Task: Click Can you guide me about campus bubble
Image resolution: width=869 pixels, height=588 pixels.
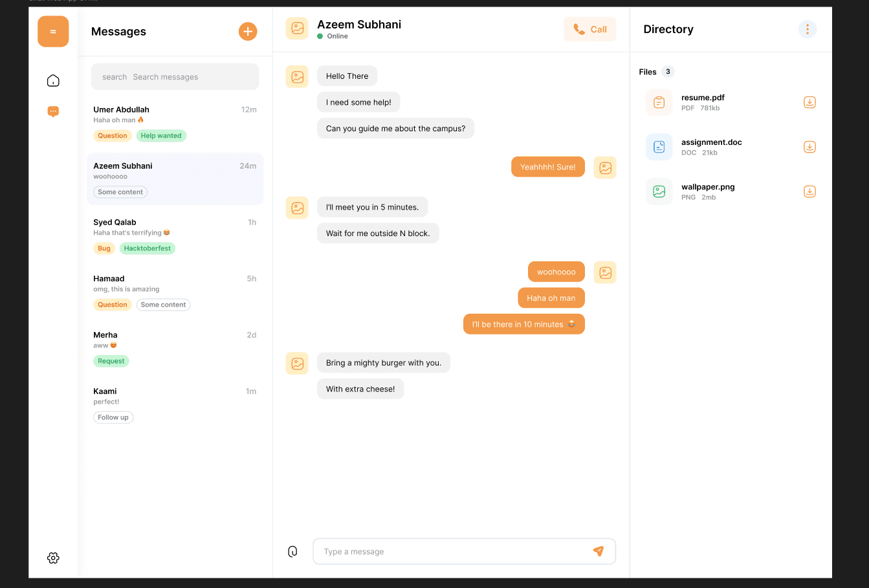Action: (x=395, y=129)
